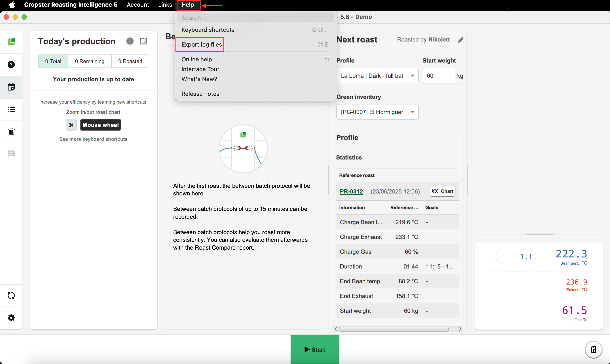Image resolution: width=610 pixels, height=364 pixels.
Task: Choose Export log files menu item
Action: pyautogui.click(x=256, y=44)
